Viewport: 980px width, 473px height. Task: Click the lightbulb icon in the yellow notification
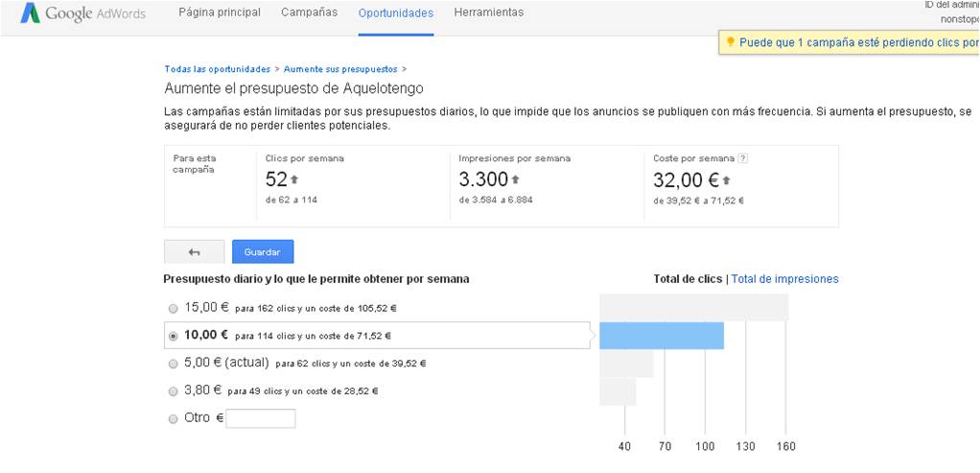click(730, 42)
